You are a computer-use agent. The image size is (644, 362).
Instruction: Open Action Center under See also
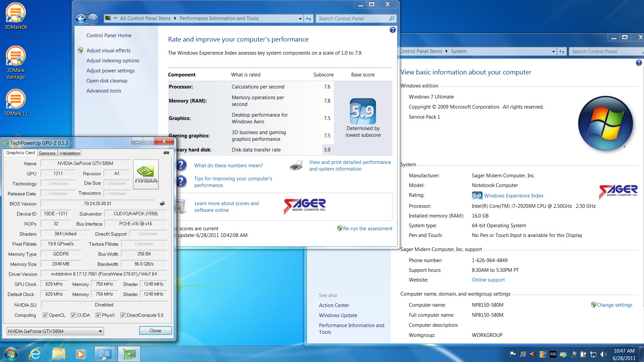click(334, 305)
